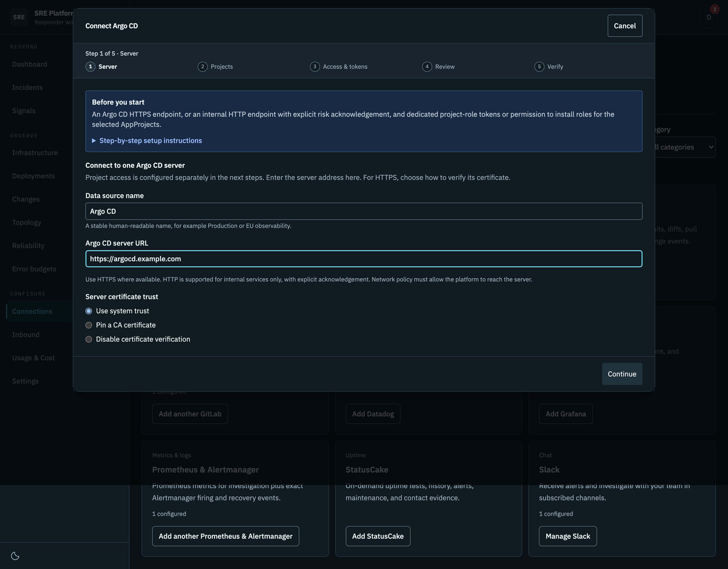Expand Step-by-step setup instructions
Screen dimensions: 728x569
[x=147, y=140]
